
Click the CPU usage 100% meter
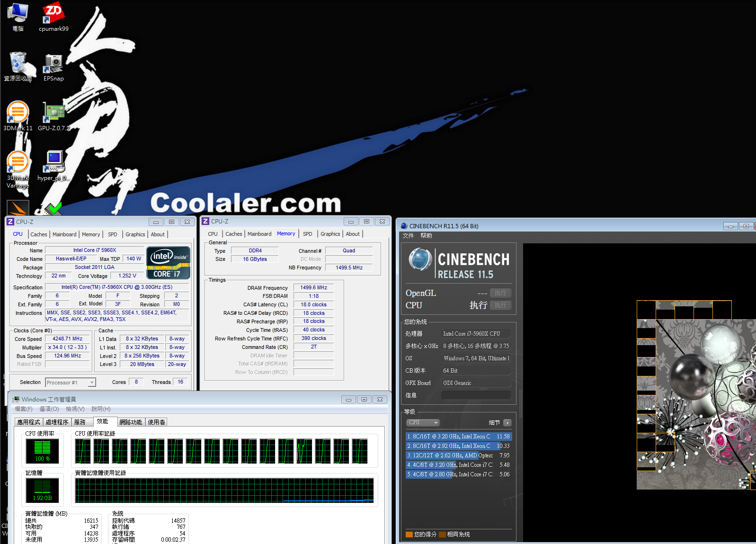(x=42, y=451)
